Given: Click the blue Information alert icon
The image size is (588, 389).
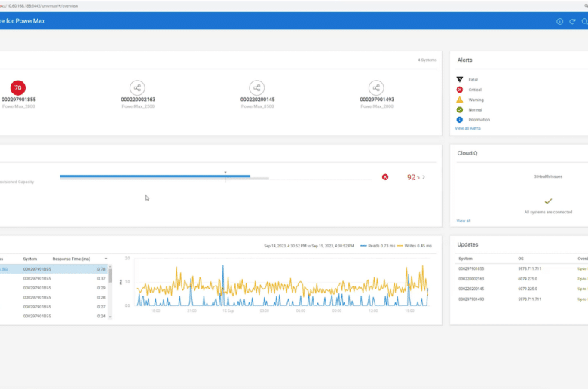Looking at the screenshot, I should 459,120.
